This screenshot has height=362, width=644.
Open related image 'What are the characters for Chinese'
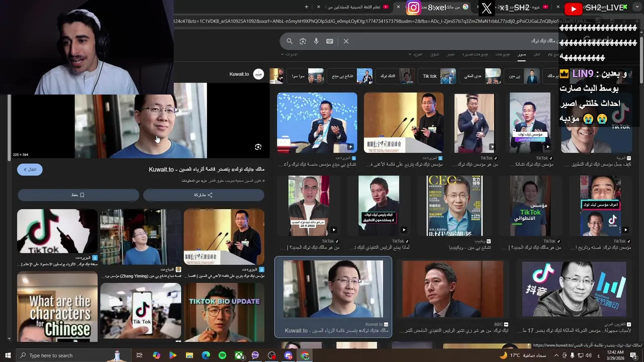[57, 307]
